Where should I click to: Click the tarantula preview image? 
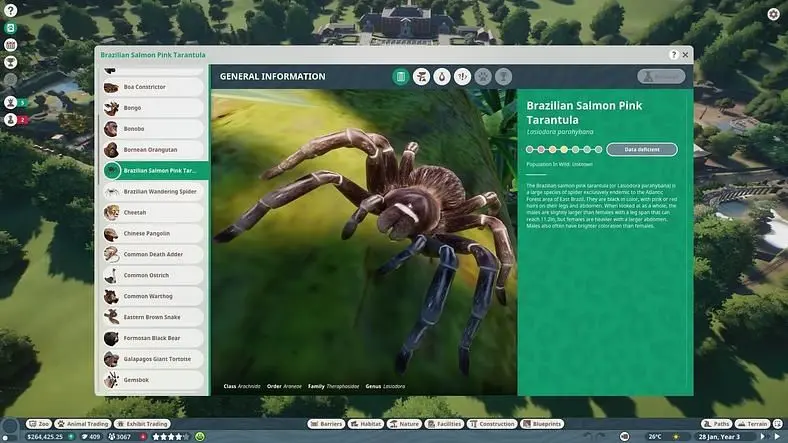coord(364,242)
